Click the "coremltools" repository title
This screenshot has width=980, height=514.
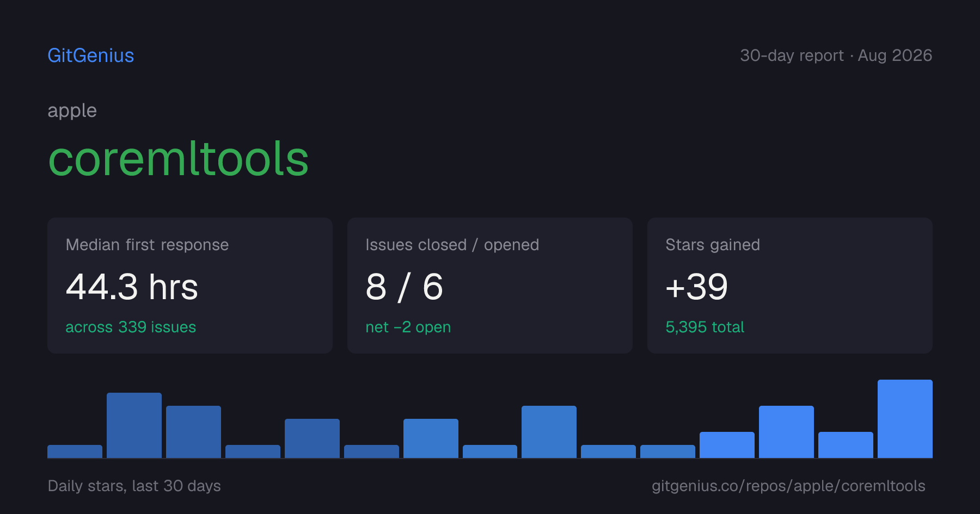179,159
